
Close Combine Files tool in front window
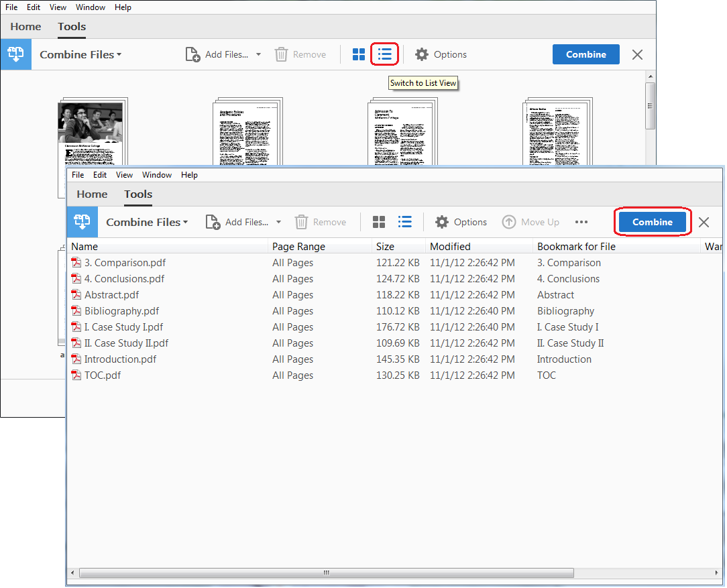pos(704,223)
